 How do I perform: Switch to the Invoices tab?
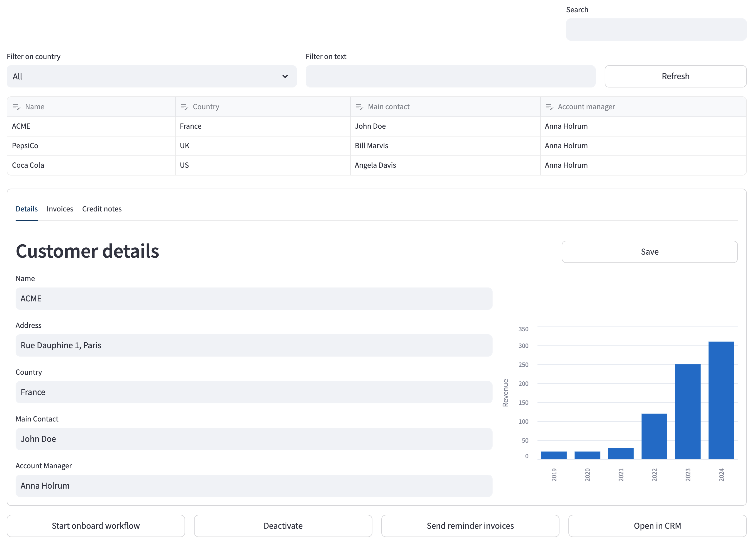pyautogui.click(x=60, y=209)
